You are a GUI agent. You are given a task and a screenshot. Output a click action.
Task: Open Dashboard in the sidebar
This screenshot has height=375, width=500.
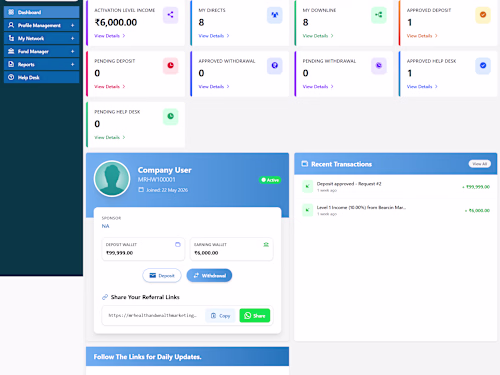tap(42, 12)
